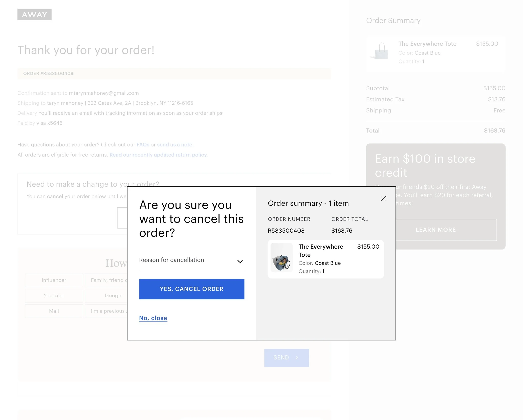This screenshot has width=523, height=420.
Task: Click the send us a note link
Action: [x=175, y=145]
